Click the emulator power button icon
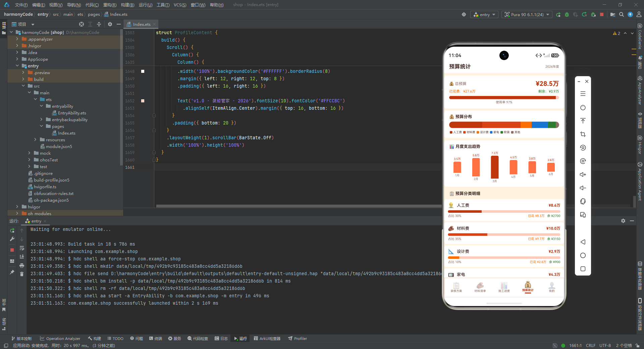 [x=583, y=107]
